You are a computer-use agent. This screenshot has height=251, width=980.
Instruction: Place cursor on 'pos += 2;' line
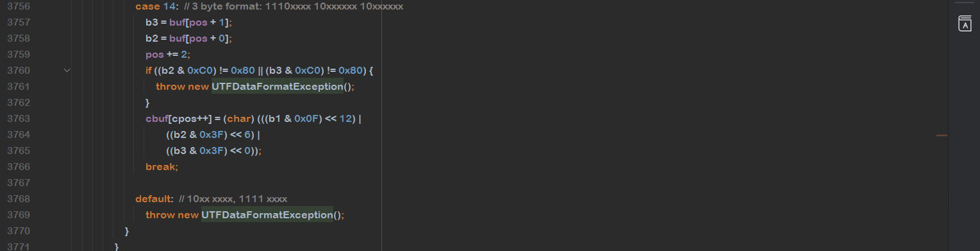[x=168, y=55]
